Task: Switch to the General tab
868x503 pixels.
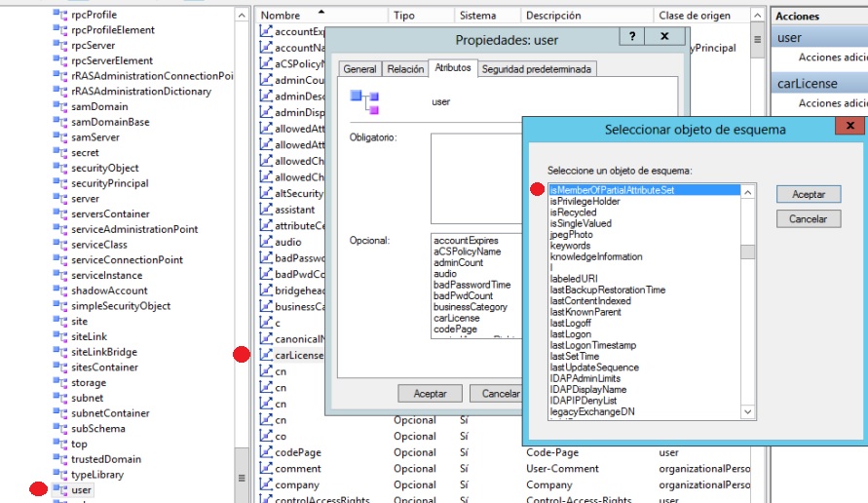Action: point(359,69)
